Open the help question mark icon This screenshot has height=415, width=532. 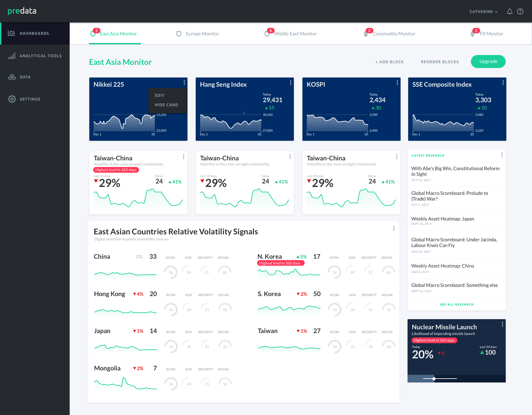click(x=520, y=12)
